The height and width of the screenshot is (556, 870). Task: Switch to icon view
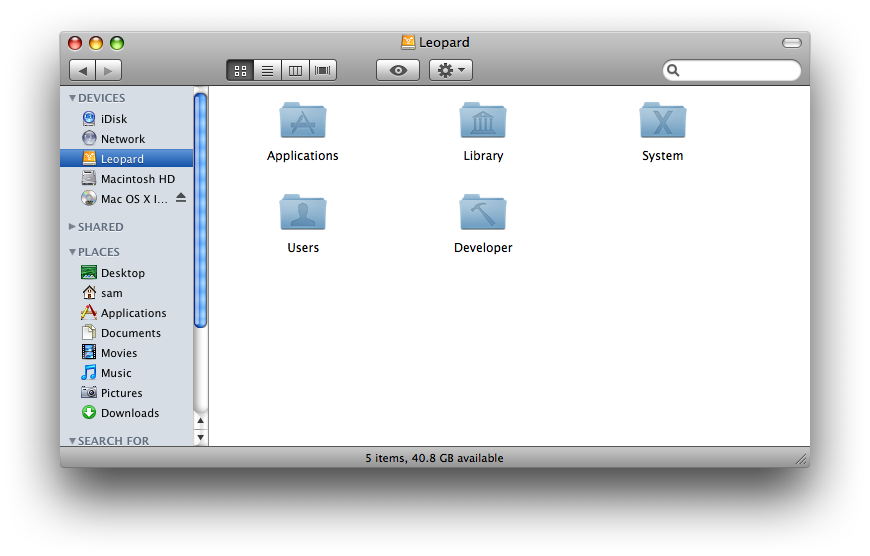240,70
